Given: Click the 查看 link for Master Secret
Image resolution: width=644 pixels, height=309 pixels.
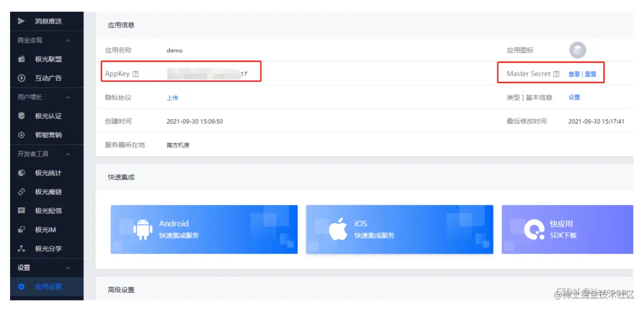Looking at the screenshot, I should click(x=574, y=74).
